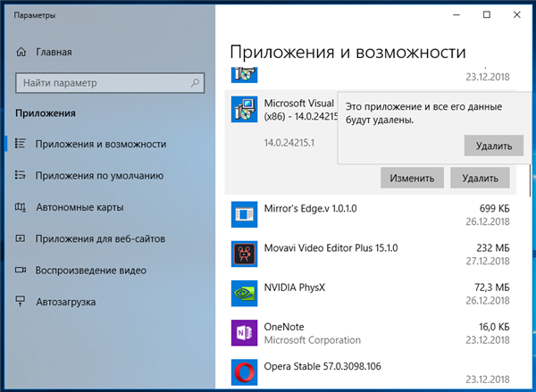
Task: Click the Приложения category heading in sidebar
Action: tap(46, 113)
